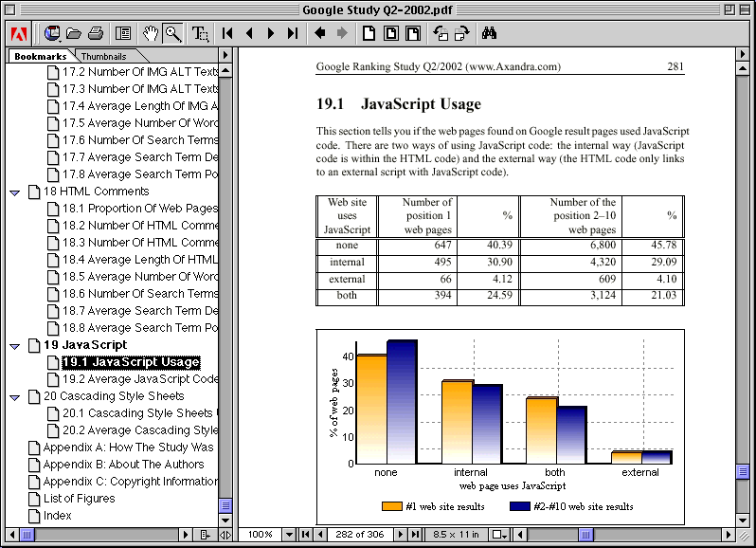Viewport: 756px width, 548px height.
Task: Click the Text Select tool
Action: [200, 33]
